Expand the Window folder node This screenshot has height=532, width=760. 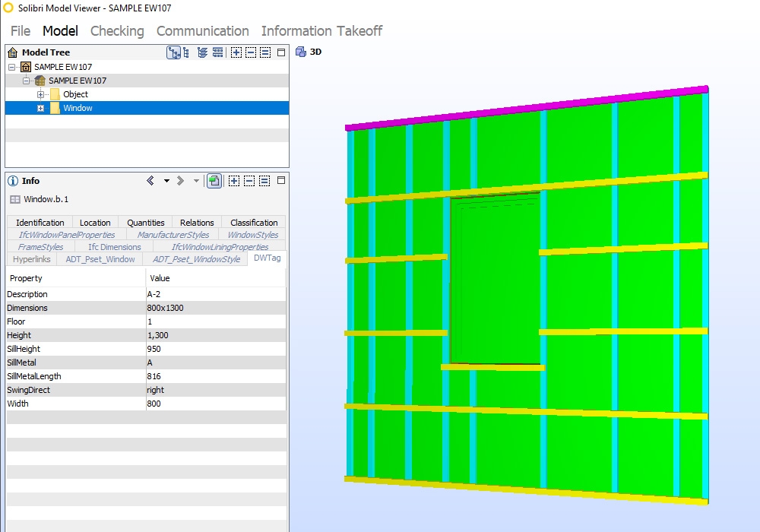[41, 108]
